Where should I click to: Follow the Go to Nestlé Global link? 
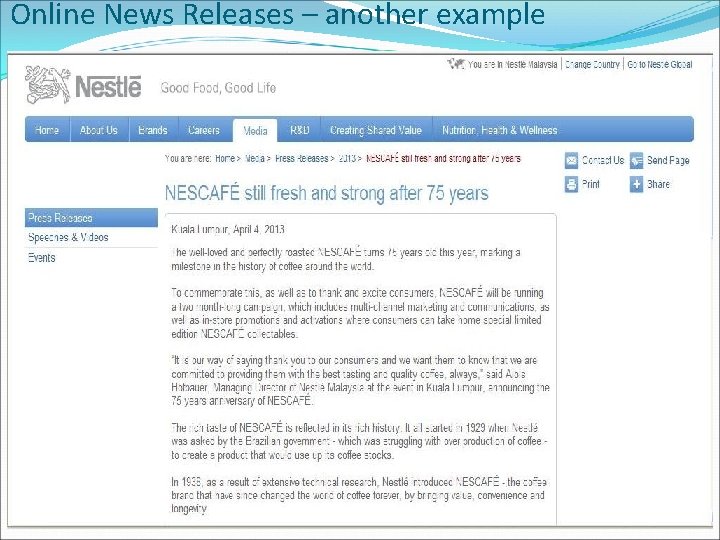tap(660, 64)
